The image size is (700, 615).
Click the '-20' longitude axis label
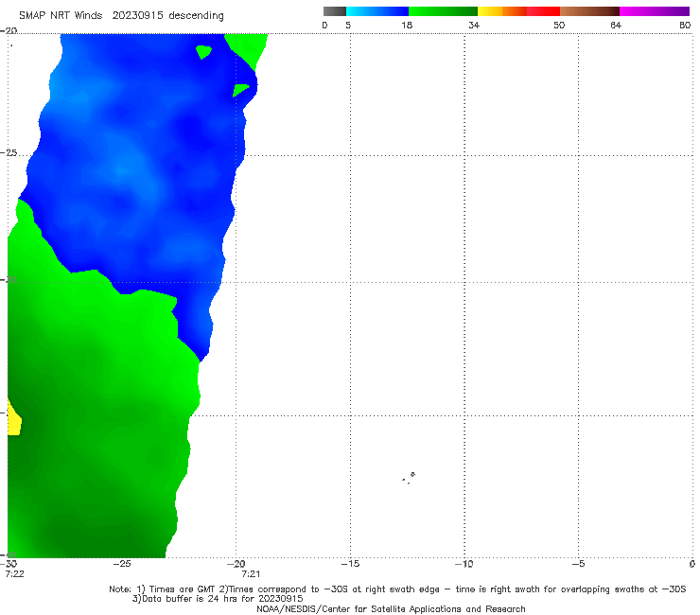(x=236, y=564)
